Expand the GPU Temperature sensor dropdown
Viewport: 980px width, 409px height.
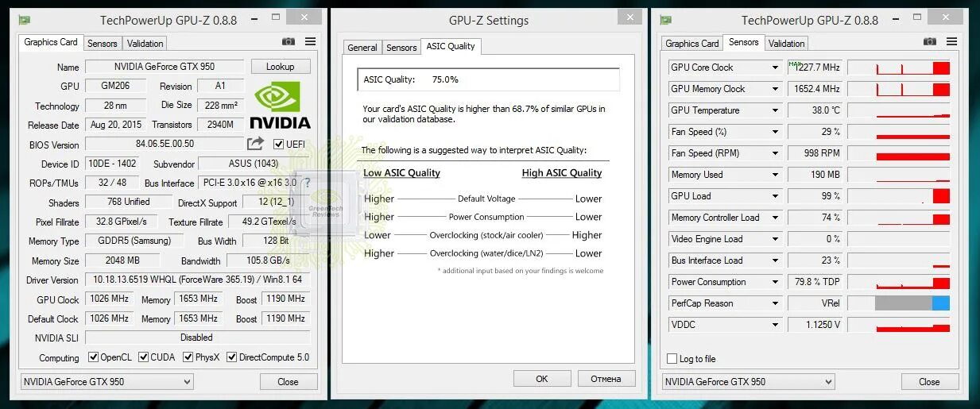tap(775, 110)
